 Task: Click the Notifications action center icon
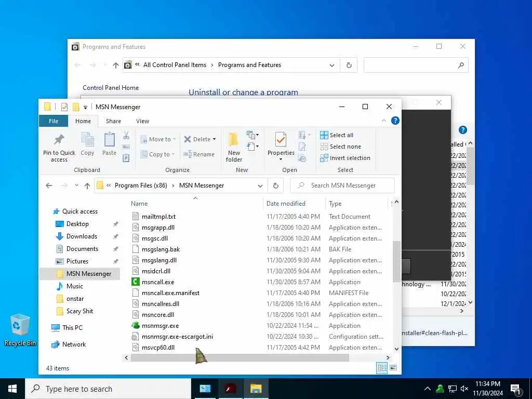tap(516, 389)
